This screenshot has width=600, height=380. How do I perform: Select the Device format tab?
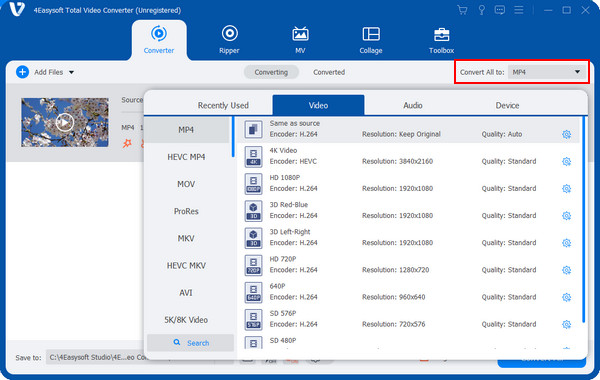507,105
